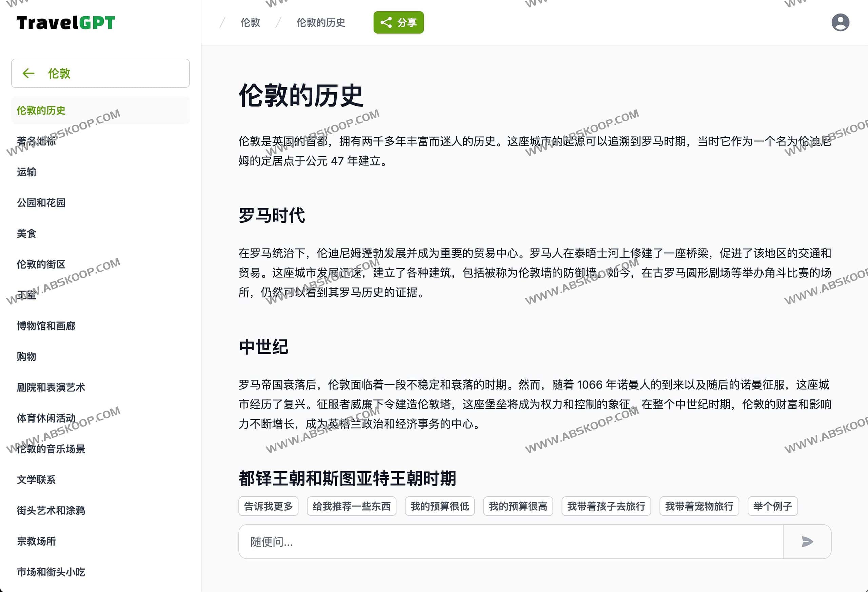Click the user account avatar icon
Screen dimensions: 868x592
[x=840, y=22]
